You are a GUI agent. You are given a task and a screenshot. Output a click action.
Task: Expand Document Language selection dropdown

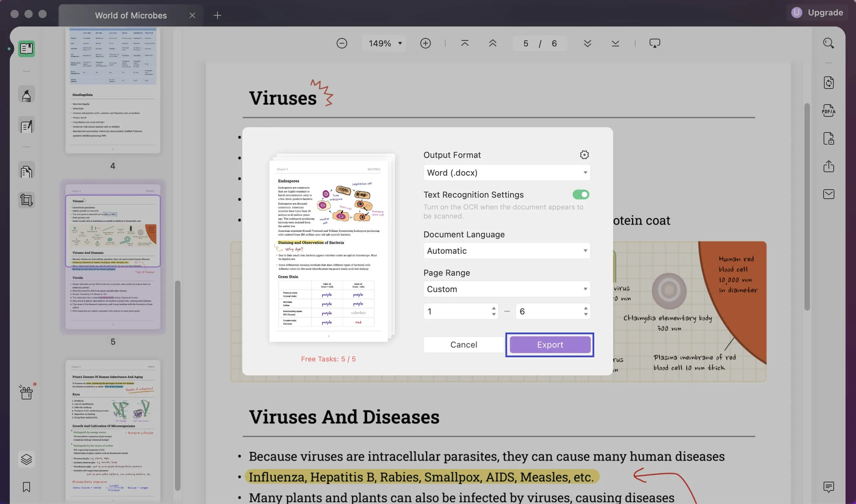click(506, 250)
